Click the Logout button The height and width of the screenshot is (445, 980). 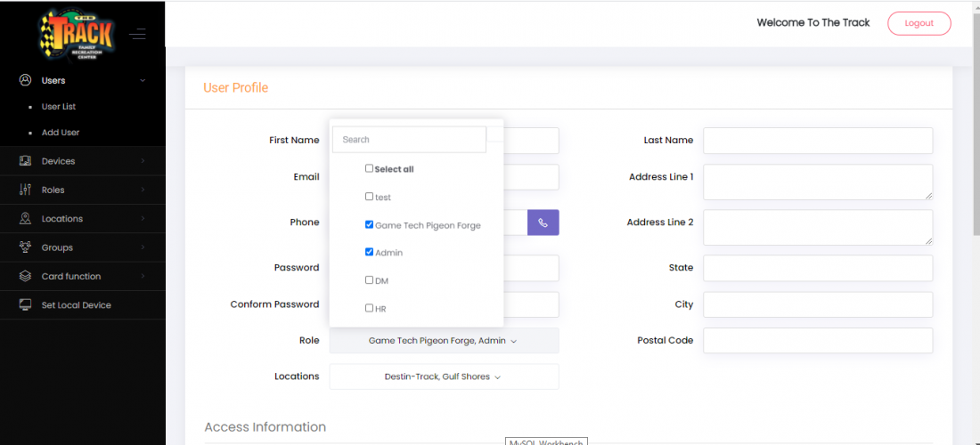(x=919, y=23)
